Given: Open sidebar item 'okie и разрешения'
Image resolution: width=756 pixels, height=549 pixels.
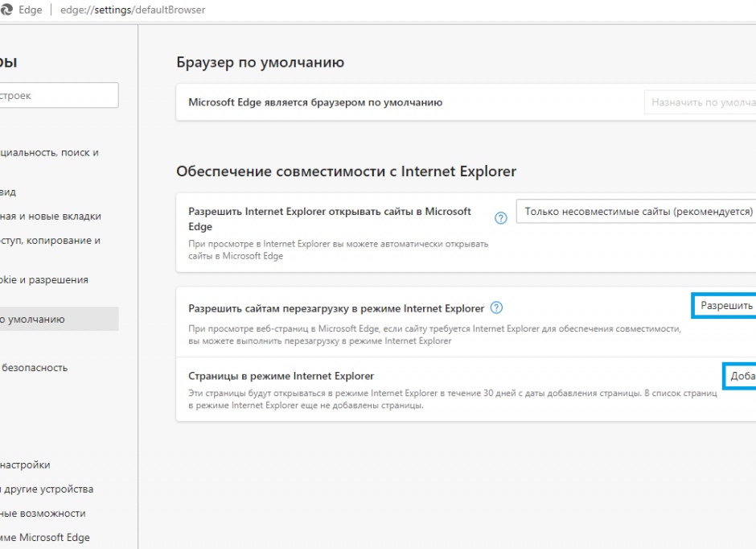Looking at the screenshot, I should tap(44, 280).
